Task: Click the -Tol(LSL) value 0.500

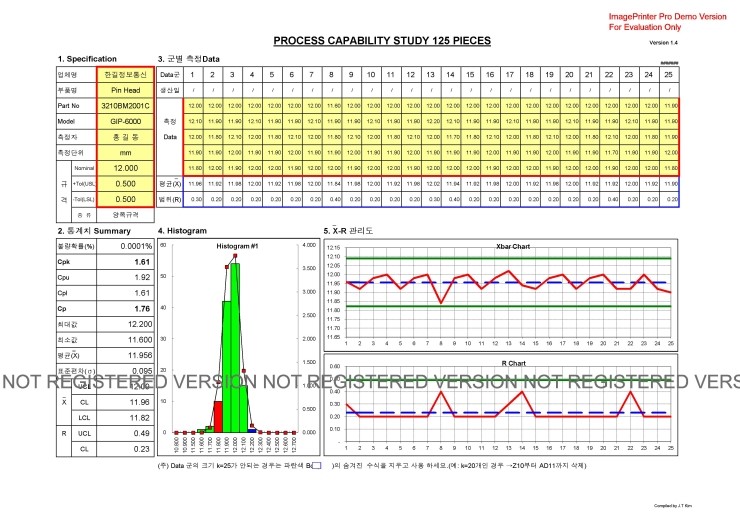Action: tap(126, 199)
